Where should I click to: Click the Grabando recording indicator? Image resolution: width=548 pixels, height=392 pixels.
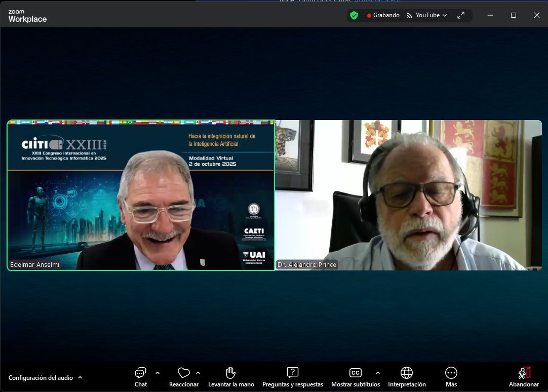point(383,15)
